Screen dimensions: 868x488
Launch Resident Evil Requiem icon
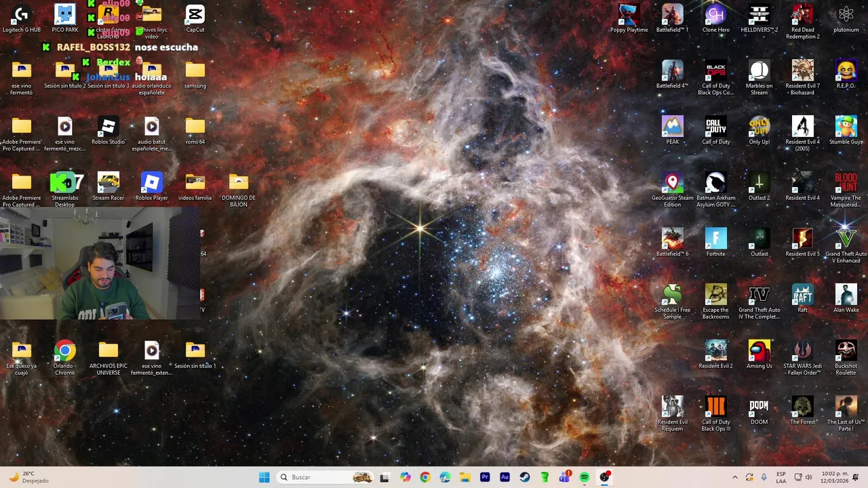pos(672,414)
